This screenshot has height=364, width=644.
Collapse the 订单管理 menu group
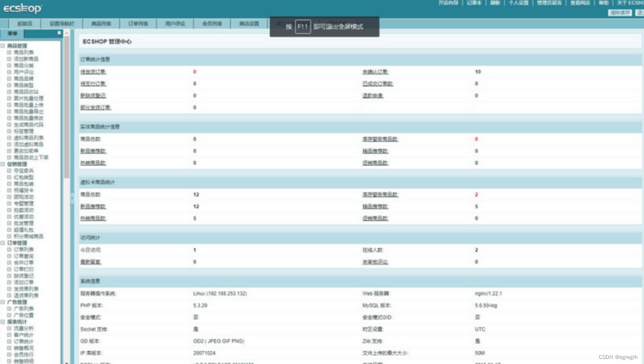(x=3, y=243)
